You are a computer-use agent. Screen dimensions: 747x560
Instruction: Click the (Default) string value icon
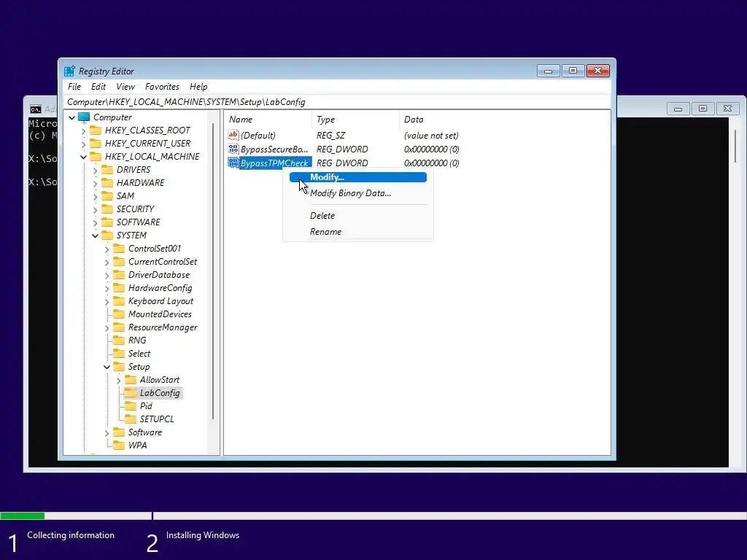tap(233, 135)
